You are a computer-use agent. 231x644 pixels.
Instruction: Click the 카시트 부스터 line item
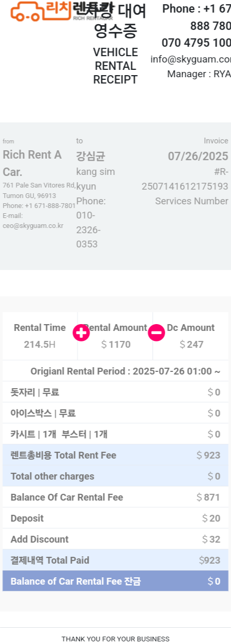tap(115, 434)
